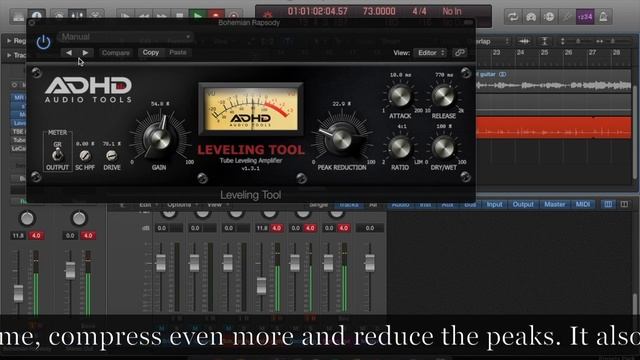640x360 pixels.
Task: Expand the Region disclosure triangle
Action: (x=9, y=41)
